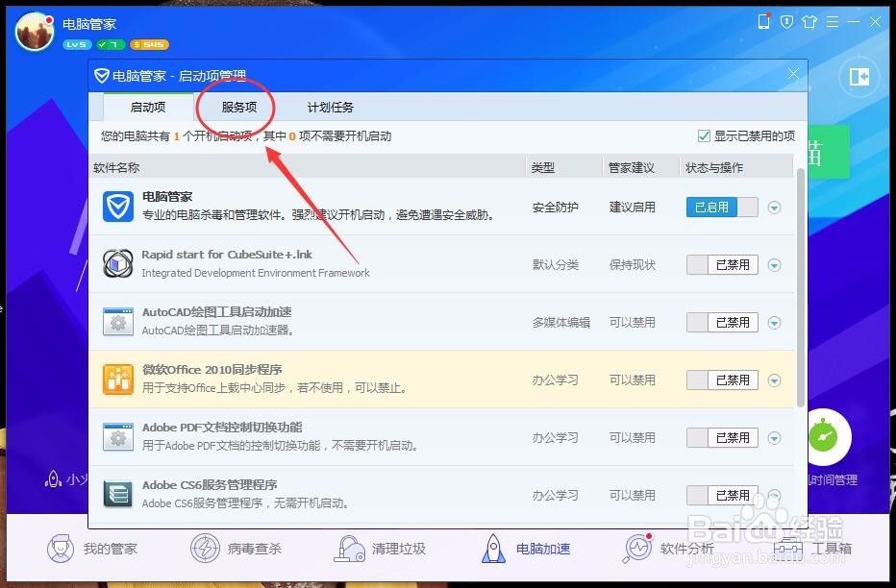Open 软件分析 in bottom navigation
This screenshot has height=588, width=896.
668,549
